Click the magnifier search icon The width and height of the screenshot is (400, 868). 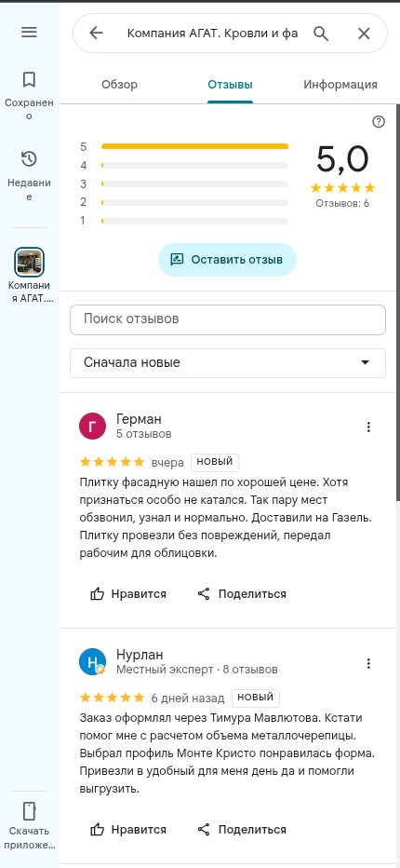pyautogui.click(x=321, y=34)
